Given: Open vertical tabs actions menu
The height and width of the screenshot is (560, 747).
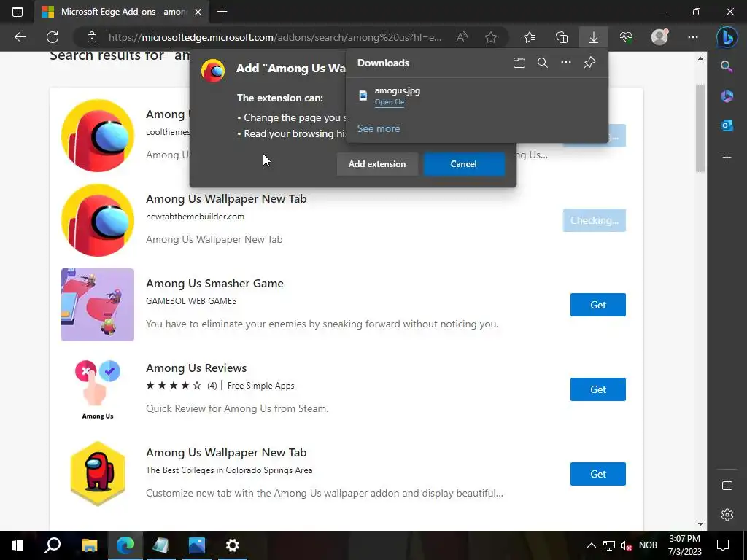Looking at the screenshot, I should pyautogui.click(x=18, y=12).
